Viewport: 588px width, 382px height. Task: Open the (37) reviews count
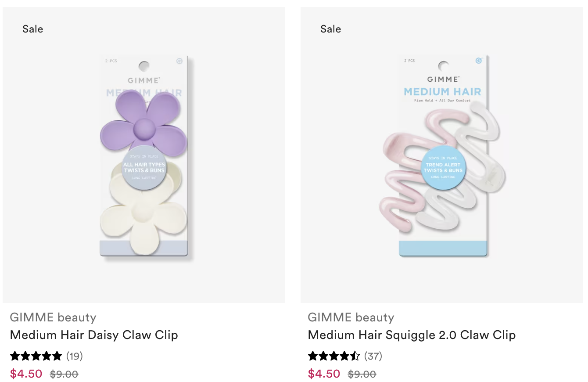tap(373, 356)
